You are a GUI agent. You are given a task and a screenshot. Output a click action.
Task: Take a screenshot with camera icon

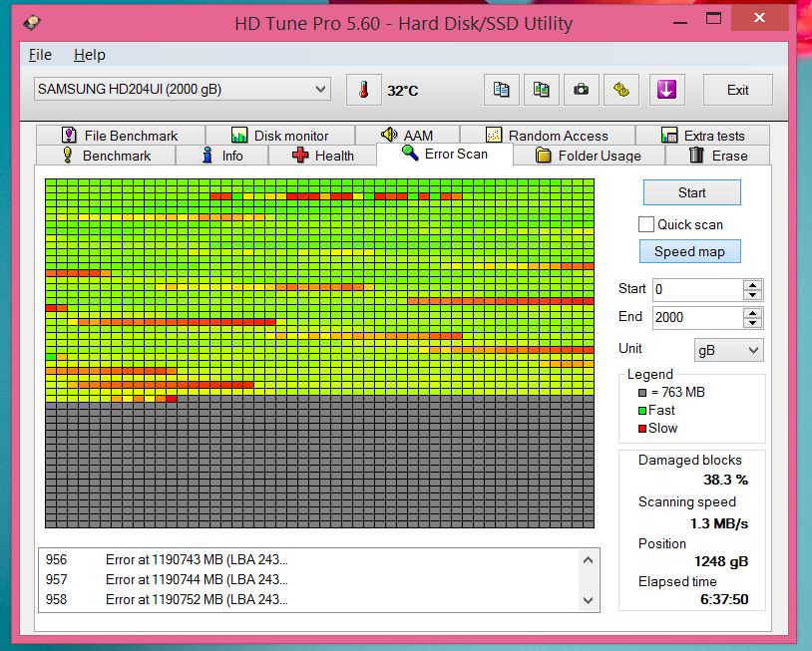point(581,90)
